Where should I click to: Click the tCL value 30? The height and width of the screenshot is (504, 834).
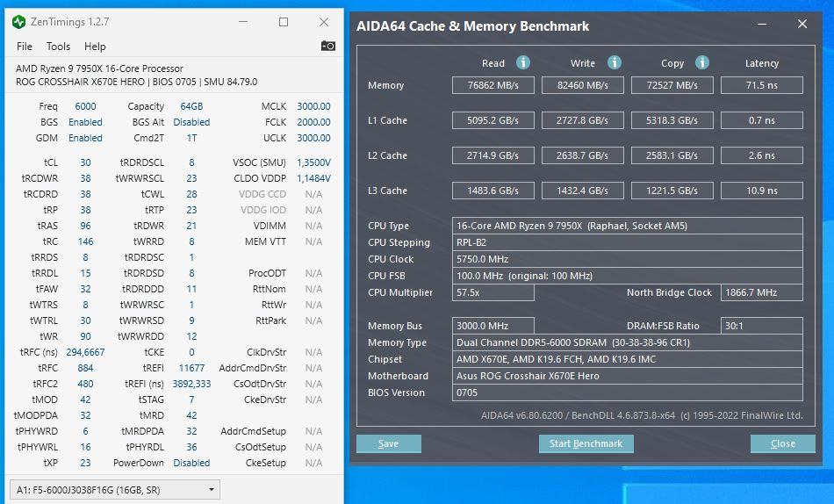(86, 162)
